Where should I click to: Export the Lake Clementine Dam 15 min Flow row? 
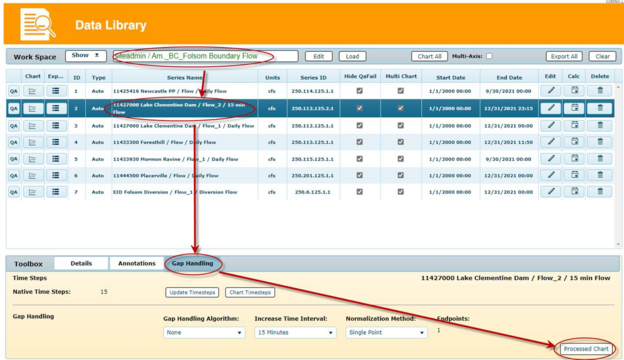56,108
